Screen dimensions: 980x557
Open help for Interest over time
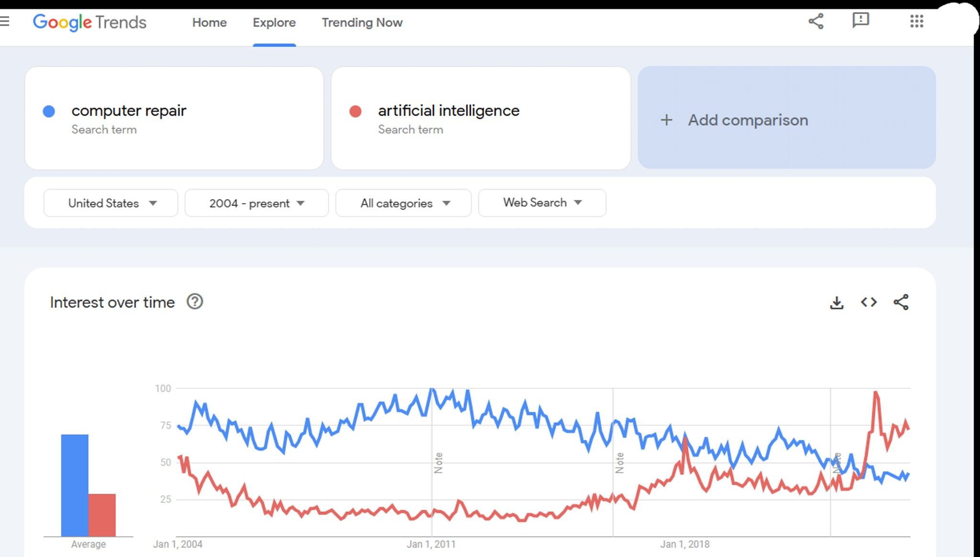click(x=195, y=302)
